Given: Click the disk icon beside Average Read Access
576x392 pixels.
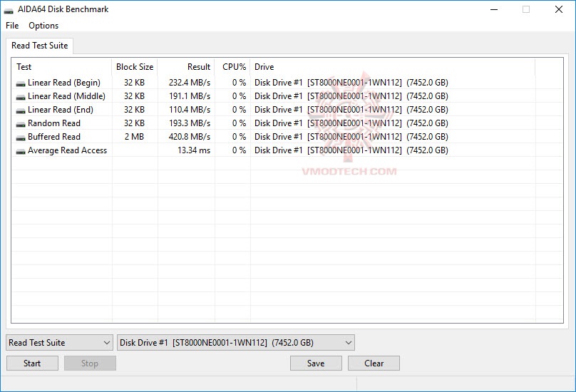Looking at the screenshot, I should click(21, 151).
